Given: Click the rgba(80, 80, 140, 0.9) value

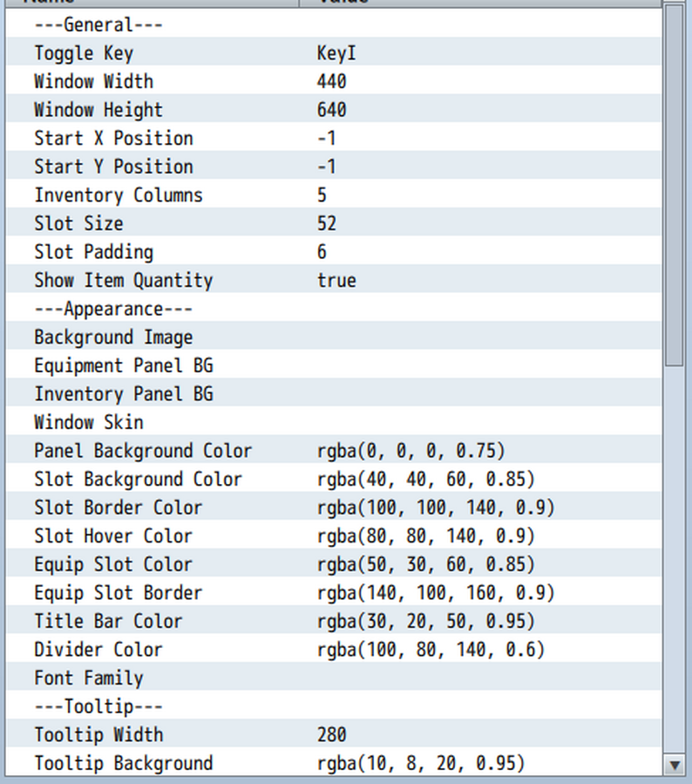Looking at the screenshot, I should pyautogui.click(x=425, y=536).
